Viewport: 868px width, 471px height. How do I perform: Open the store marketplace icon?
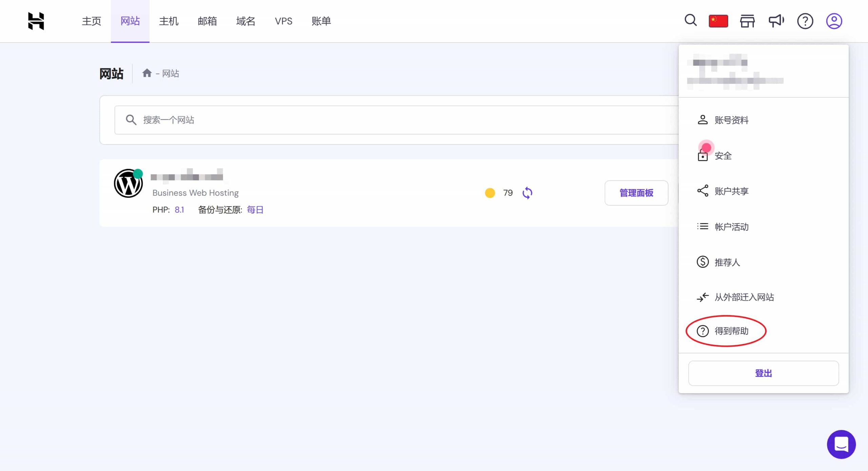pyautogui.click(x=747, y=21)
